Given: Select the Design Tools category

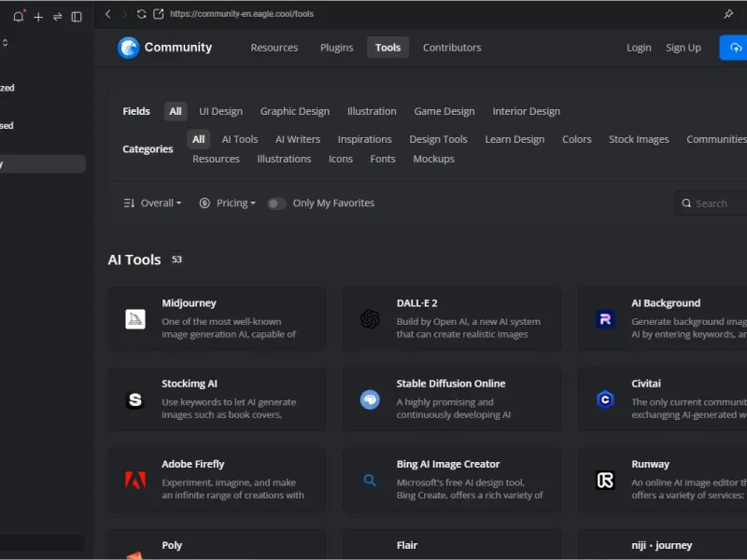Looking at the screenshot, I should click(x=438, y=139).
